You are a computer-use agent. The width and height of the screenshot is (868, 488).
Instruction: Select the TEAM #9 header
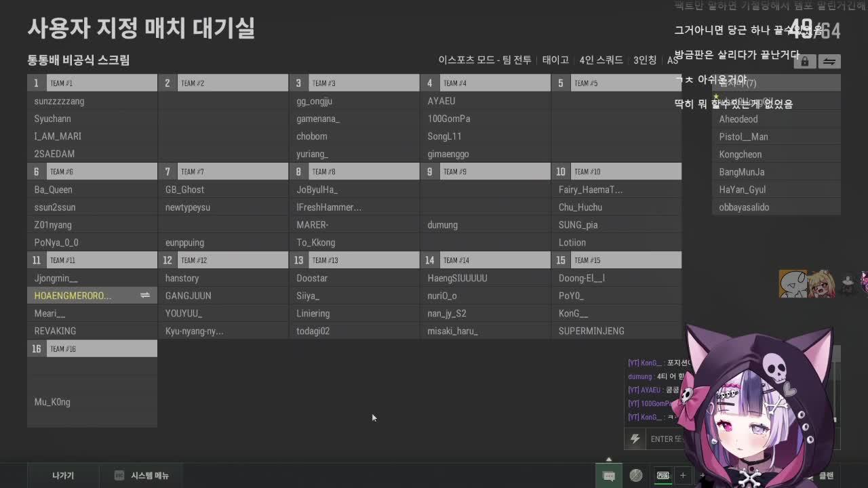pos(486,171)
